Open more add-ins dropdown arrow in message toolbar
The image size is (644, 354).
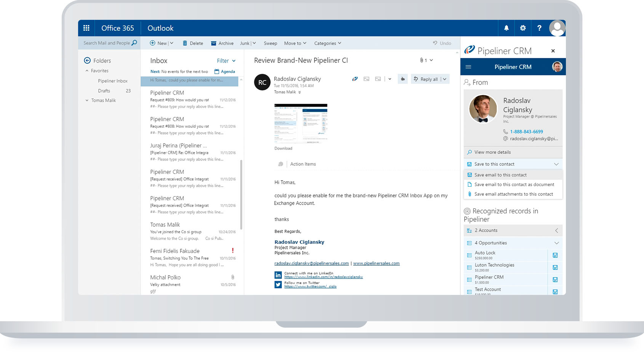[390, 79]
